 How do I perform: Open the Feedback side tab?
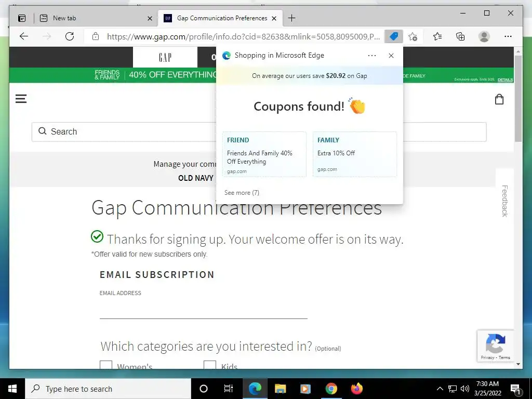(x=504, y=201)
